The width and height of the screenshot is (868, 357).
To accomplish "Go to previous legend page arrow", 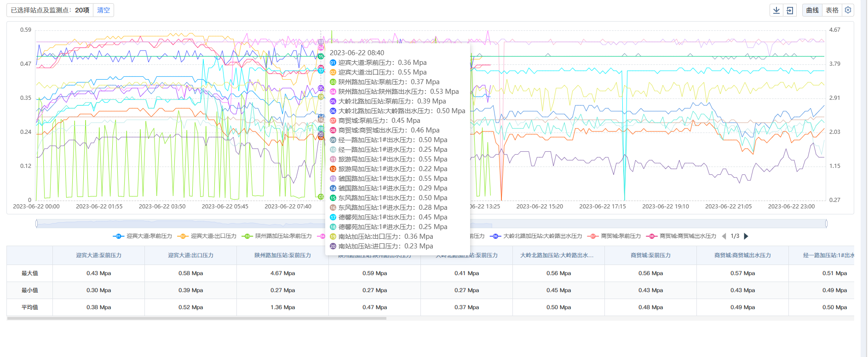I will [724, 236].
